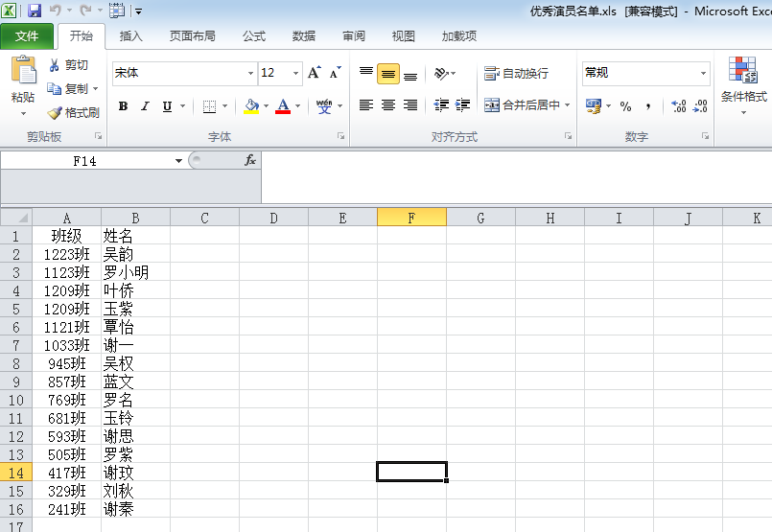The height and width of the screenshot is (532, 772).
Task: Click the decrease indent icon
Action: pyautogui.click(x=441, y=104)
